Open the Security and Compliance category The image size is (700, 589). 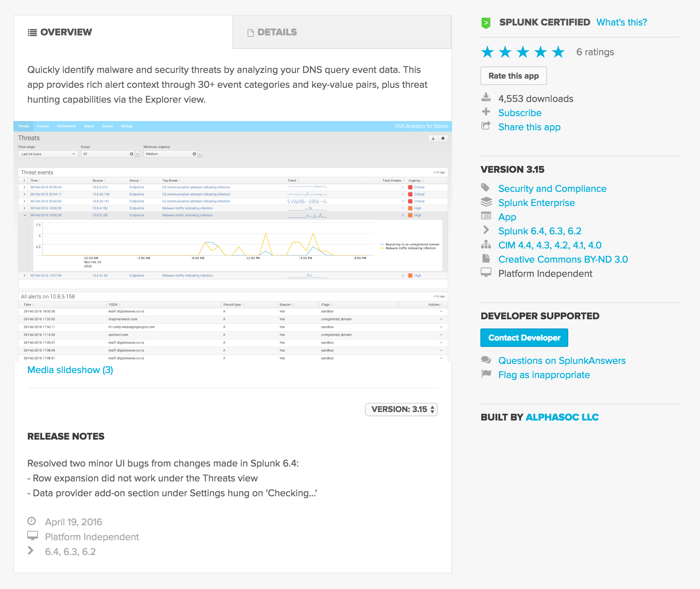(x=552, y=189)
